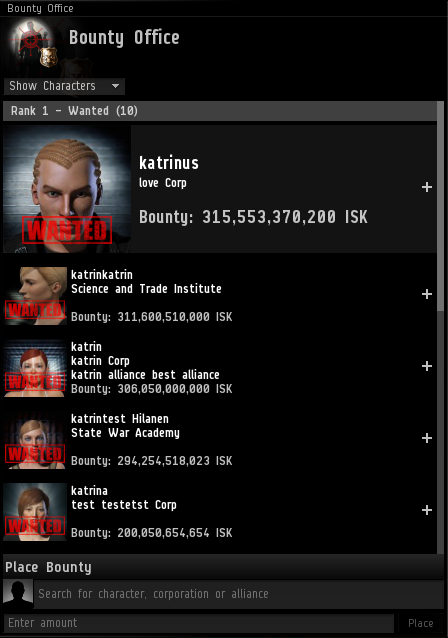Screen dimensions: 448x638
Task: Click plus icon for katrintest Hilanen
Action: coord(426,438)
